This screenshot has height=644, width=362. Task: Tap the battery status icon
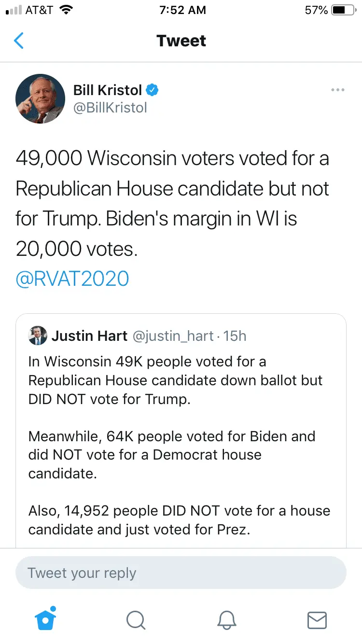click(343, 10)
